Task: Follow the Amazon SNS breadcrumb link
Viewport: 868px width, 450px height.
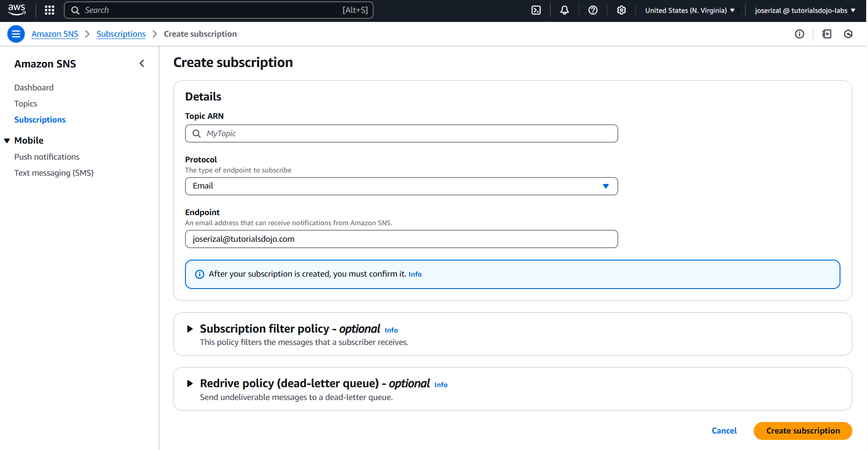Action: (x=55, y=34)
